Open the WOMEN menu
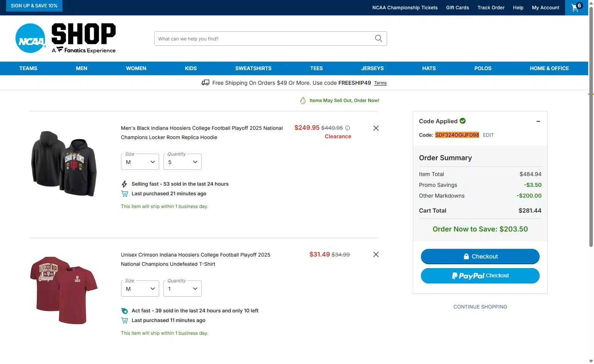 (x=136, y=68)
